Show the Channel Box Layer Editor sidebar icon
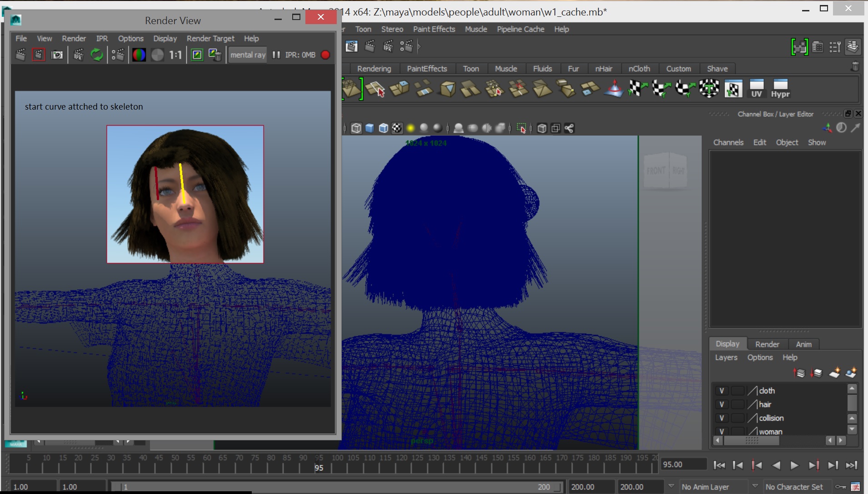Image resolution: width=868 pixels, height=494 pixels. click(x=853, y=47)
